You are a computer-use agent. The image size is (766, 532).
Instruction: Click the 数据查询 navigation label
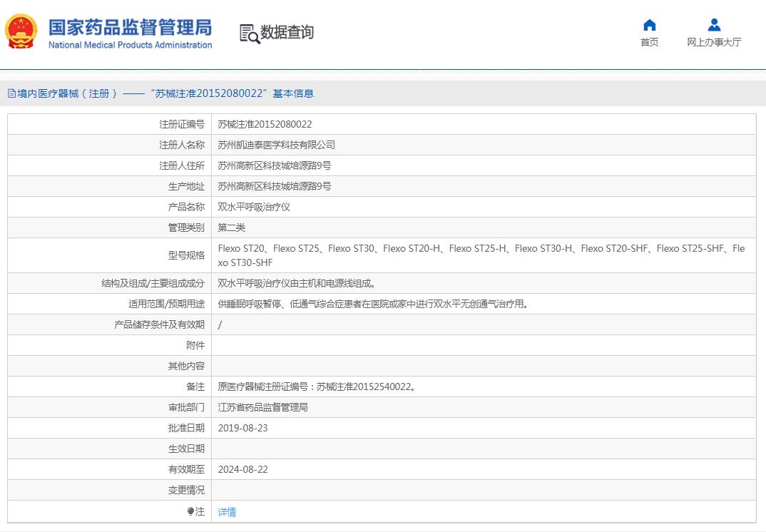[288, 31]
